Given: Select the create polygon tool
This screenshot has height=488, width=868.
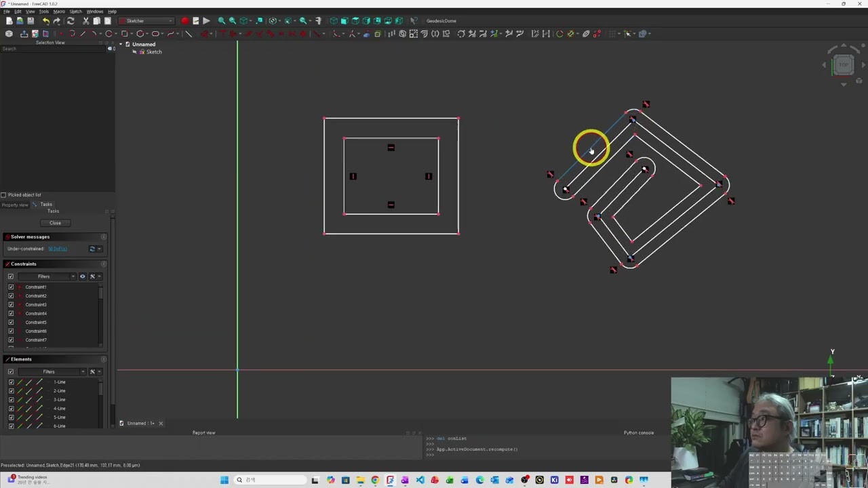Looking at the screenshot, I should pyautogui.click(x=140, y=33).
